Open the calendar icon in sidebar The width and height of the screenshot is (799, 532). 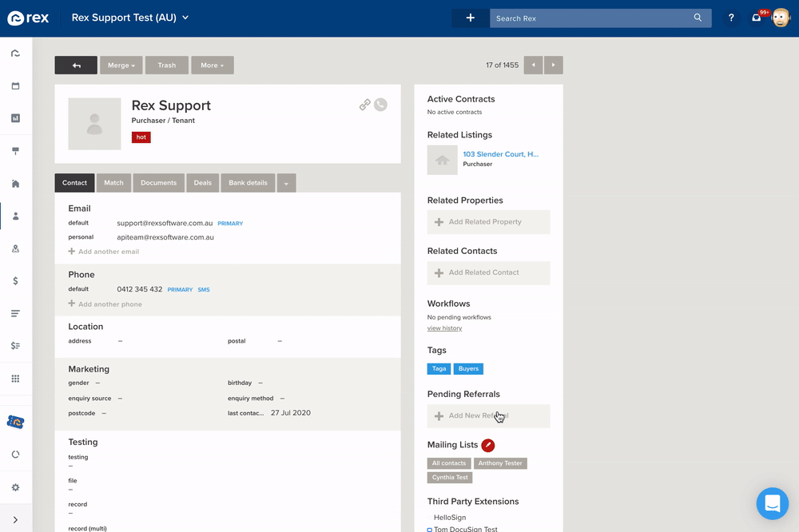(15, 85)
